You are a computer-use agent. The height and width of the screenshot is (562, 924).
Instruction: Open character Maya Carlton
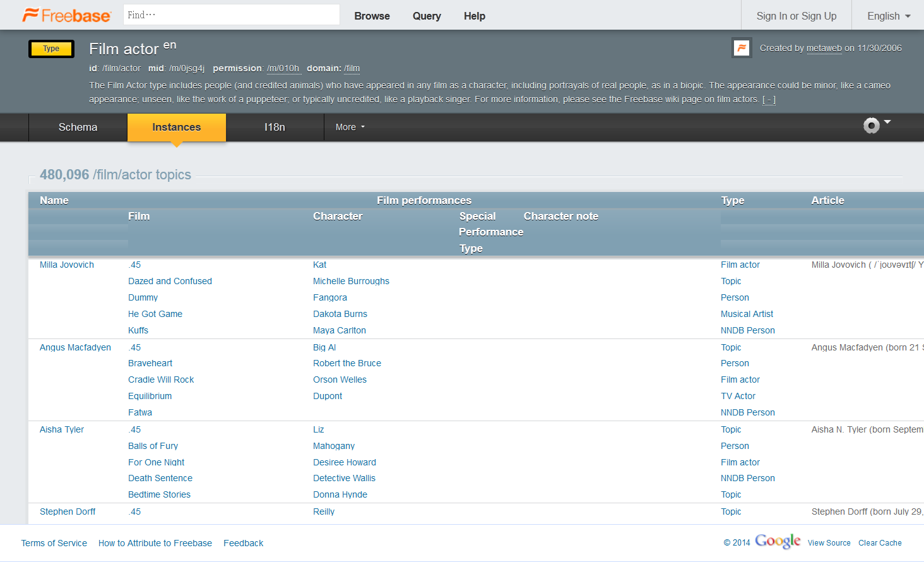339,330
